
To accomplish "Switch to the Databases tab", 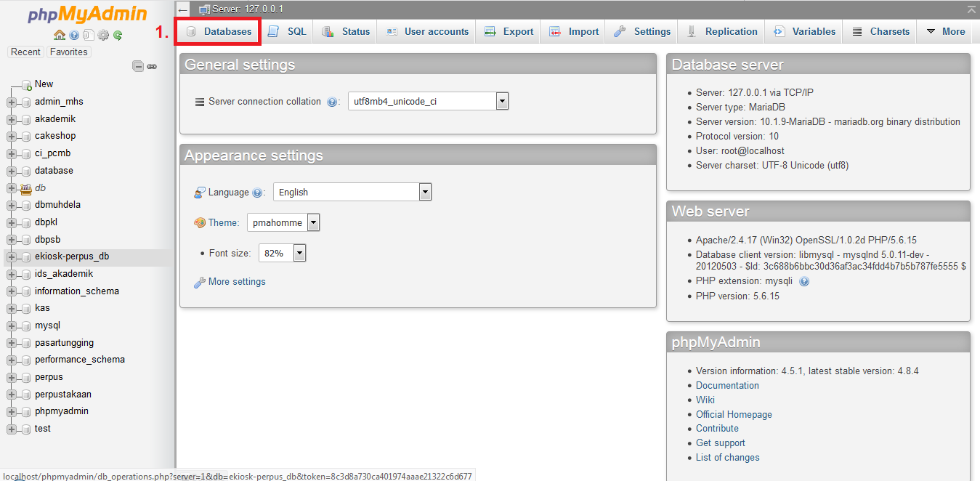I will point(219,31).
